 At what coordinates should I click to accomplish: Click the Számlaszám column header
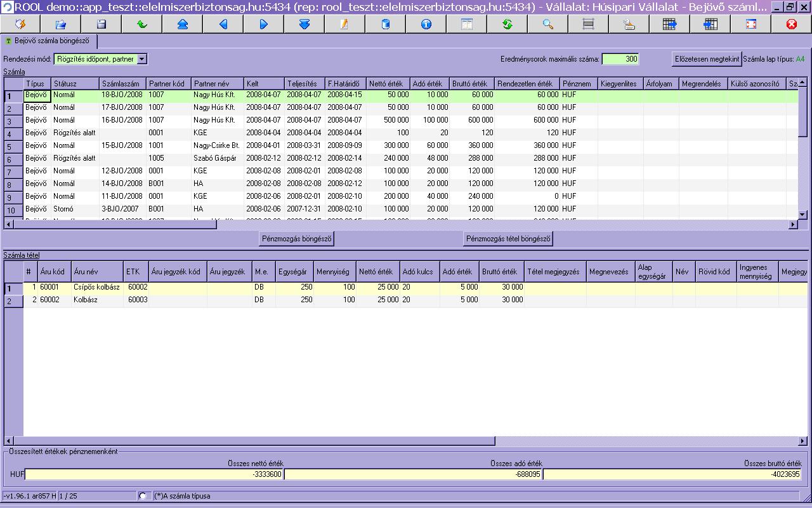(123, 84)
